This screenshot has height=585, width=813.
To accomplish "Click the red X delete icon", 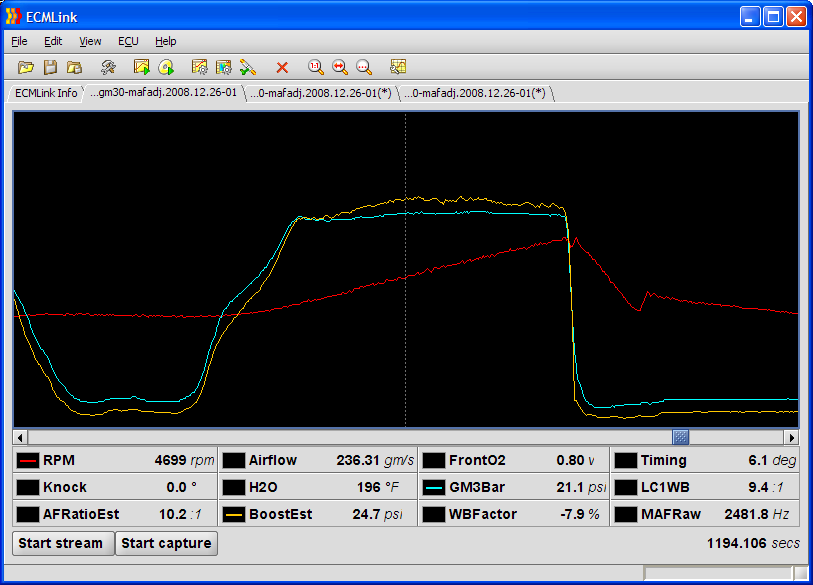I will (x=282, y=67).
